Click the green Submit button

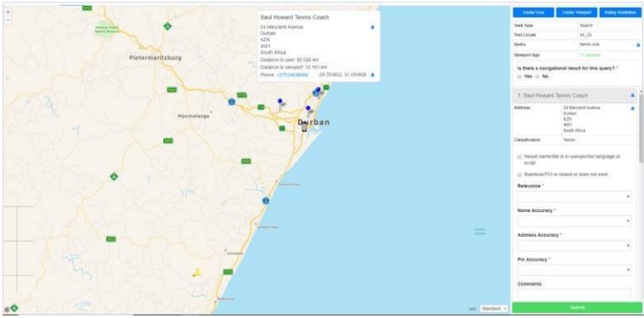pos(577,308)
